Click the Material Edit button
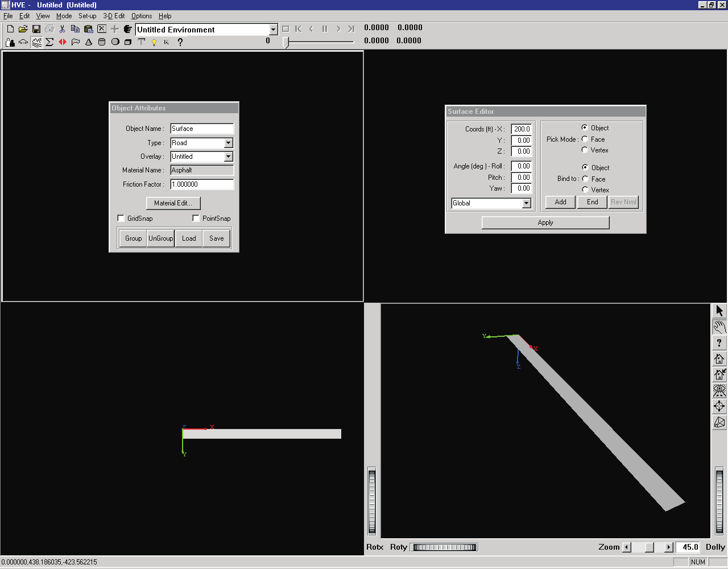The image size is (728, 569). 173,203
